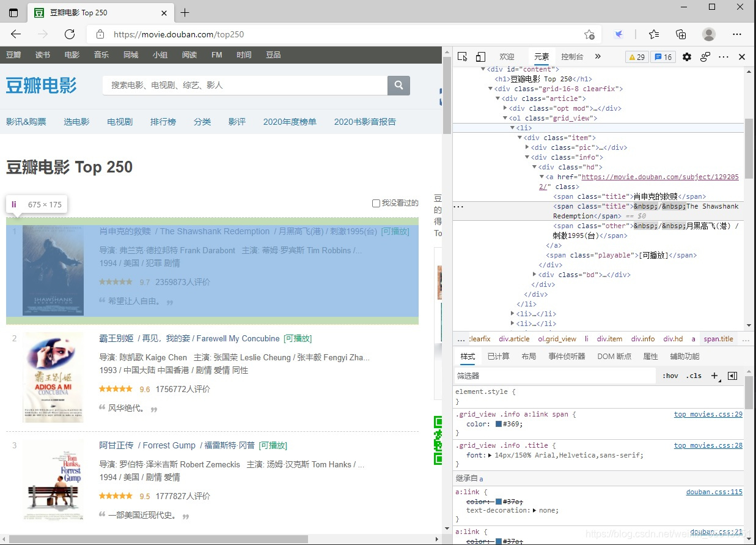Click the 排行榜 navigation link
Screen dimensions: 756x545
pos(163,122)
